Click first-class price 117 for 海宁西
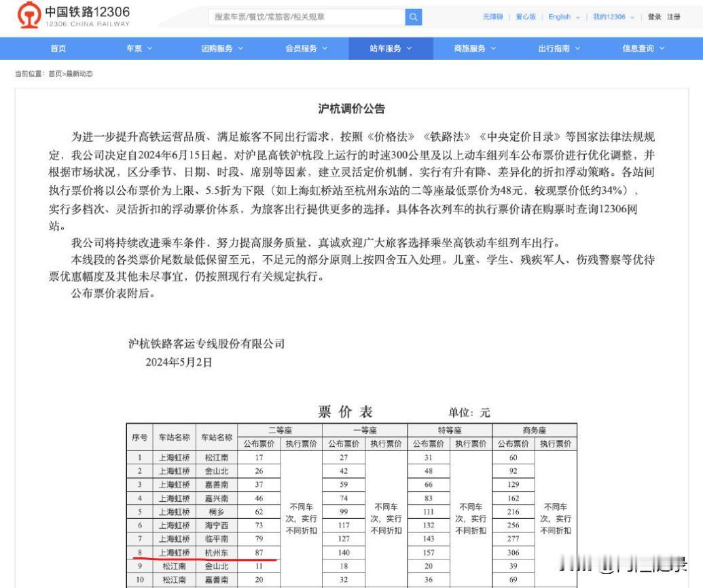Screen dimensions: 703x588 pos(344,526)
